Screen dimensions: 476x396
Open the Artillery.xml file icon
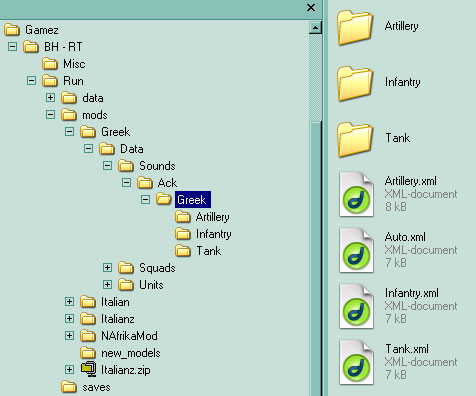[x=356, y=194]
